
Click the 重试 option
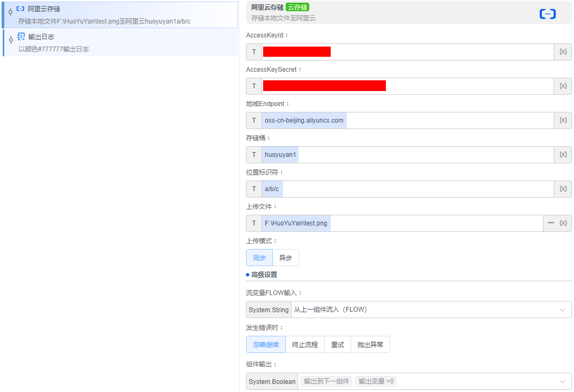tap(338, 344)
